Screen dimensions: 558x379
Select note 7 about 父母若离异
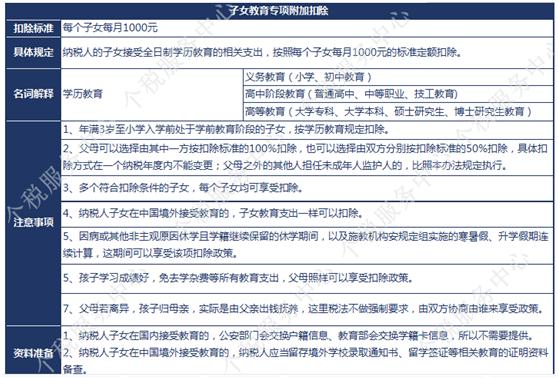point(304,309)
